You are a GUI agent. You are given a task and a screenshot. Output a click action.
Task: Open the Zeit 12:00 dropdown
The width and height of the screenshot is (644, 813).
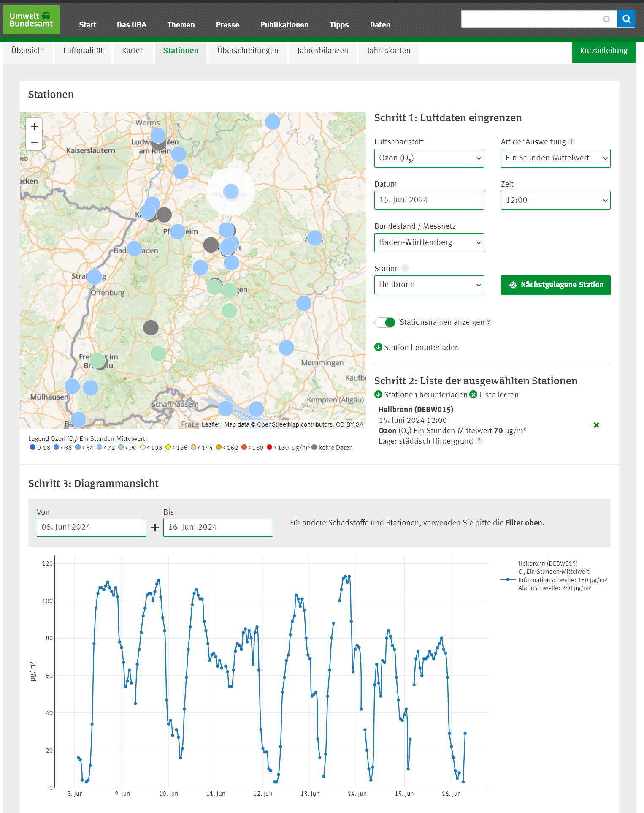555,200
